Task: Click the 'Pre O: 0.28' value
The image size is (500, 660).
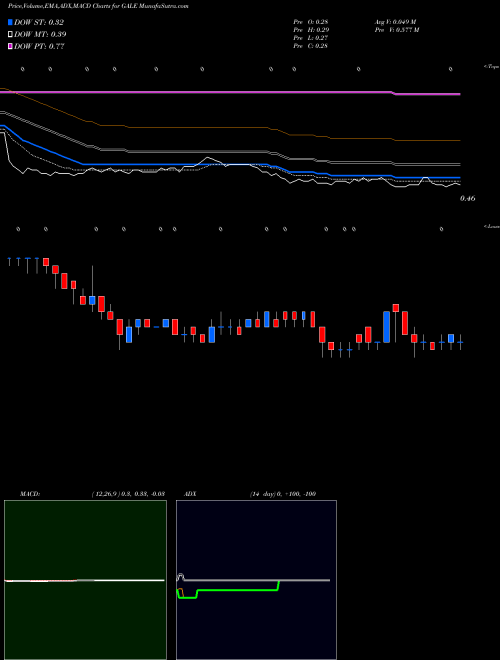Action: coord(311,22)
